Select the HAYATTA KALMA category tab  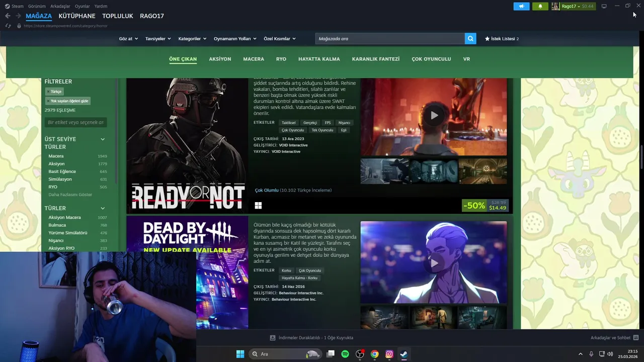tap(319, 59)
